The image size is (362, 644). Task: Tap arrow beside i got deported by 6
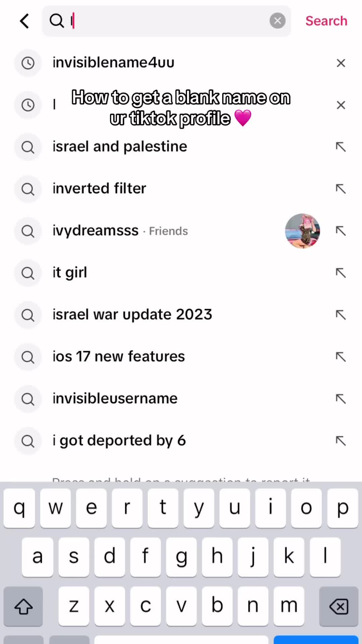(x=341, y=441)
